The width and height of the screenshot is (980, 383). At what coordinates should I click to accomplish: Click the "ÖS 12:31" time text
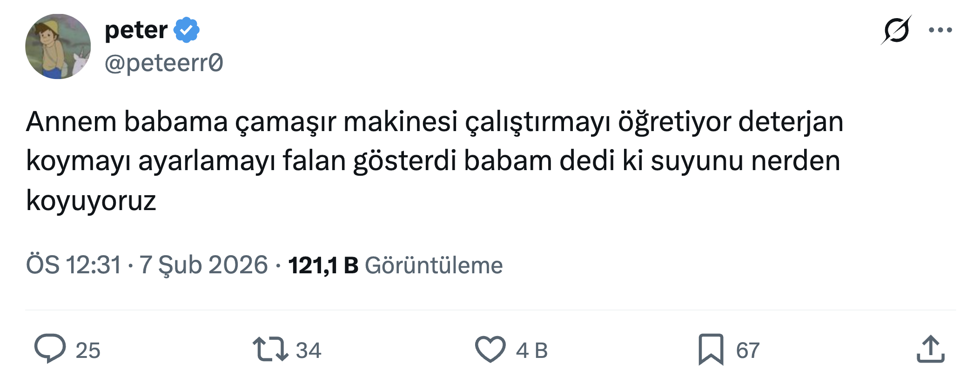(x=74, y=265)
